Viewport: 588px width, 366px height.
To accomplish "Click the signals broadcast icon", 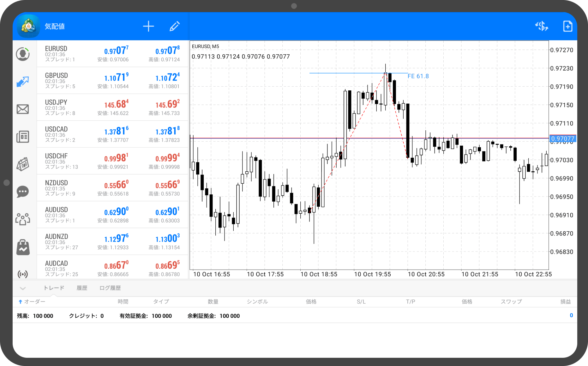I will pos(23,274).
